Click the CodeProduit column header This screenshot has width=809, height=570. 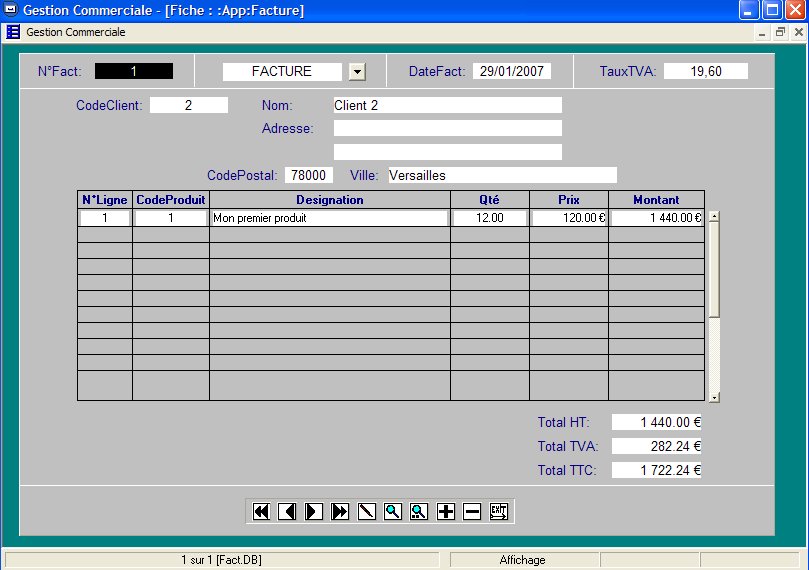click(171, 200)
